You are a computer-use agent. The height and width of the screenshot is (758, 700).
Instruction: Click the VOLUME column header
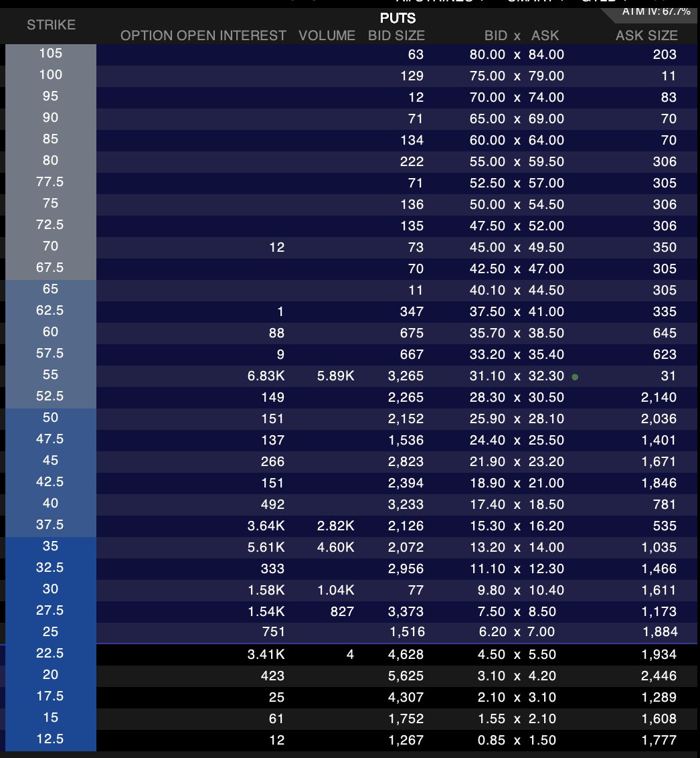pyautogui.click(x=327, y=35)
